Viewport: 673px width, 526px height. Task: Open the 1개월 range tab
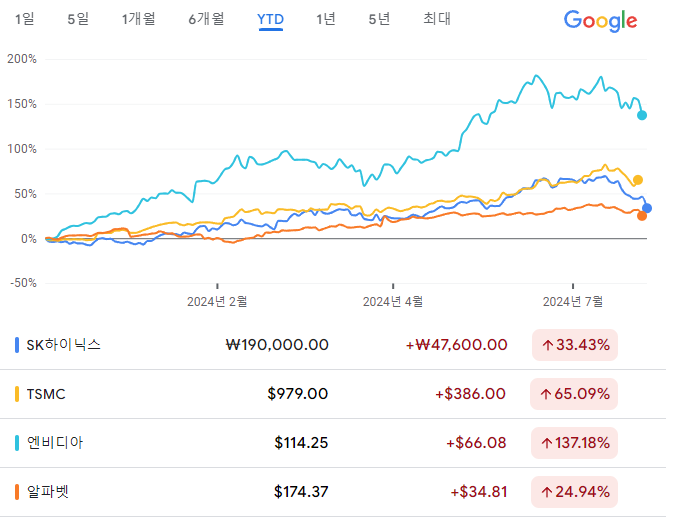[x=138, y=19]
